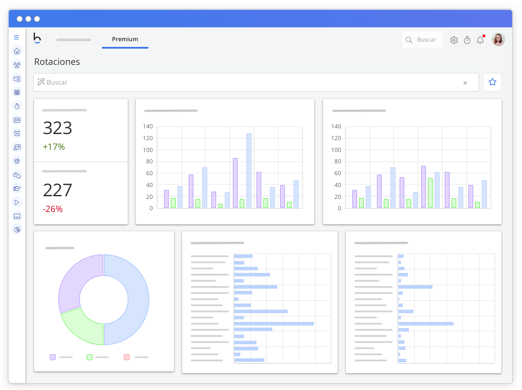Switch to the Premium tab

(x=125, y=39)
